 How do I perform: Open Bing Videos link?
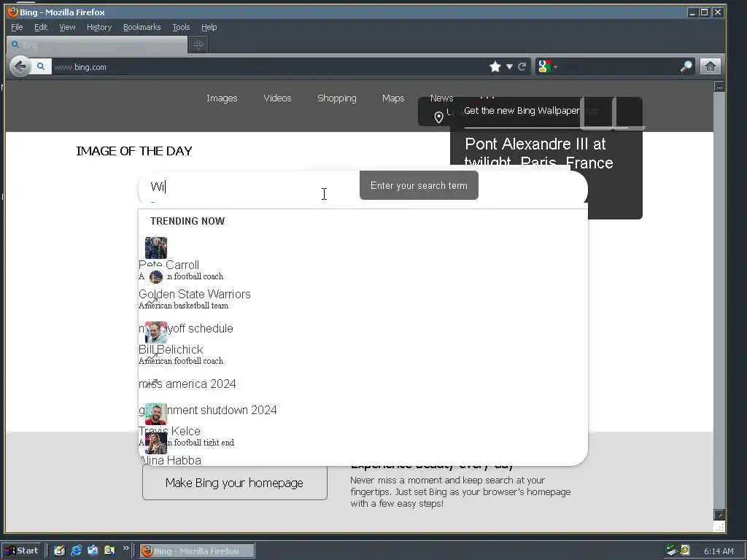[277, 98]
